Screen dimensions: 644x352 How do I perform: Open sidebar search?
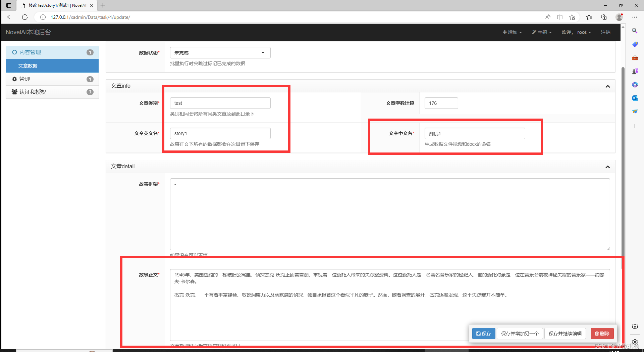[635, 31]
